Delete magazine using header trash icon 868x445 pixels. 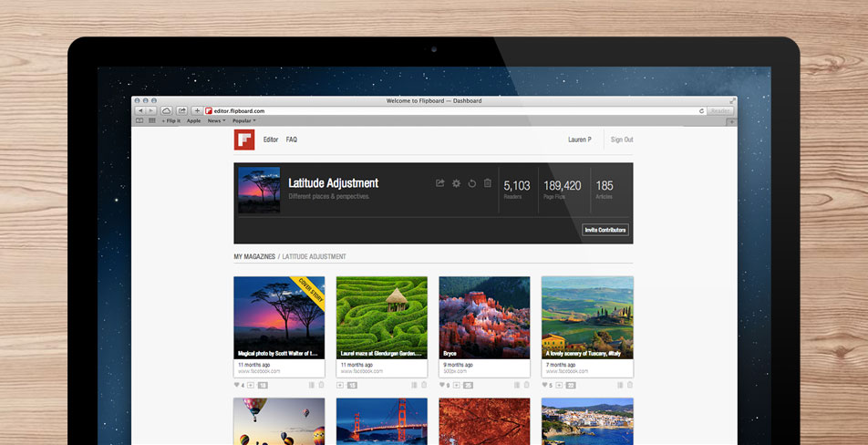487,183
